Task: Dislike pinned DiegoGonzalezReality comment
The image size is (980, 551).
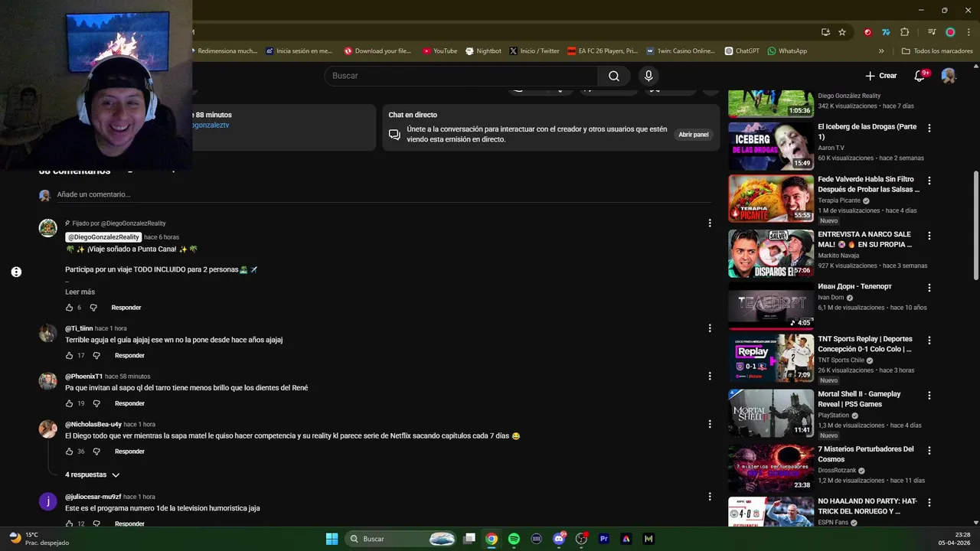Action: pos(93,308)
